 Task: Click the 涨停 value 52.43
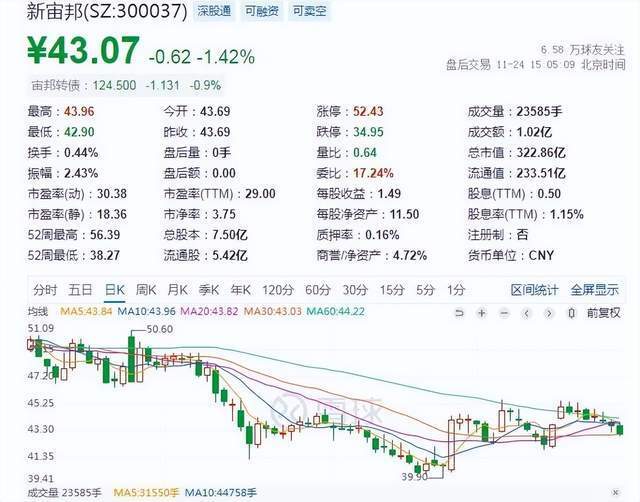click(x=368, y=111)
